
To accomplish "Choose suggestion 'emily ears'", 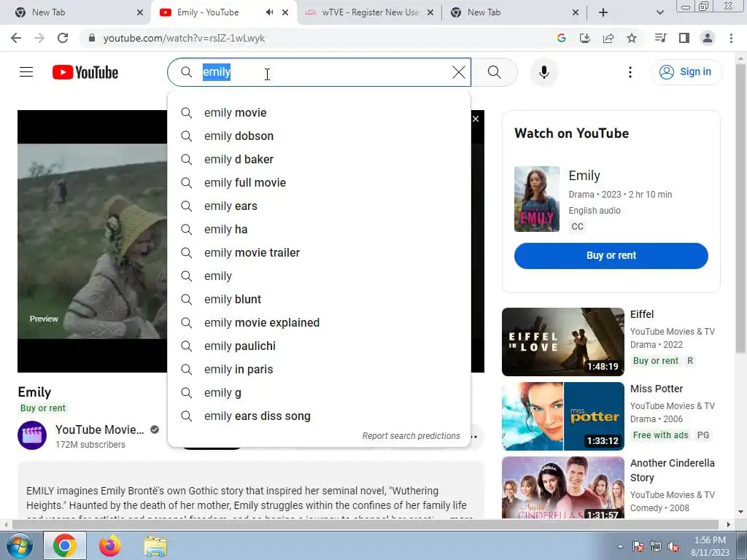I will [319, 206].
